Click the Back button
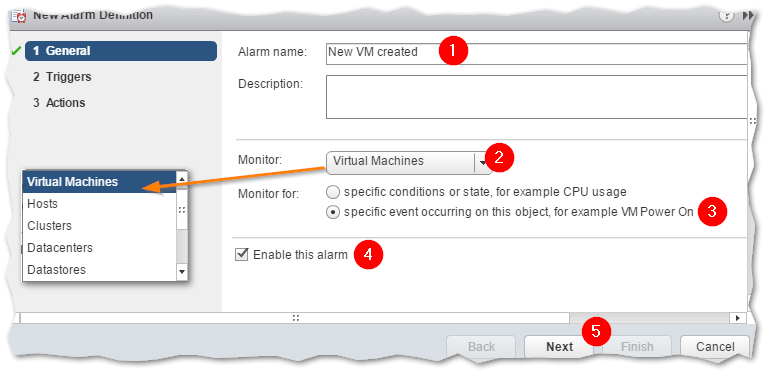The width and height of the screenshot is (767, 373). pyautogui.click(x=481, y=347)
